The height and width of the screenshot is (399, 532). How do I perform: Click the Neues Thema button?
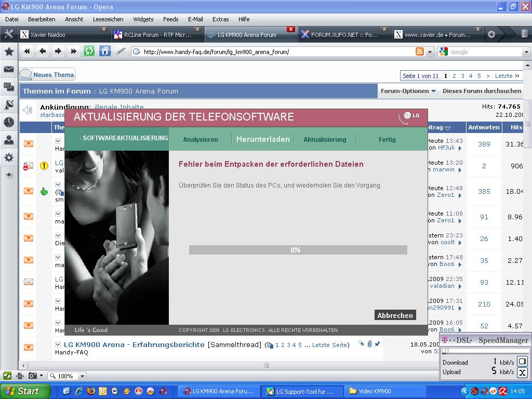(47, 75)
